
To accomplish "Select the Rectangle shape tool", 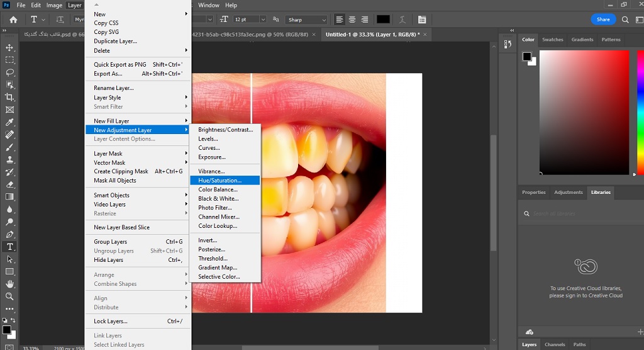I will 10,271.
